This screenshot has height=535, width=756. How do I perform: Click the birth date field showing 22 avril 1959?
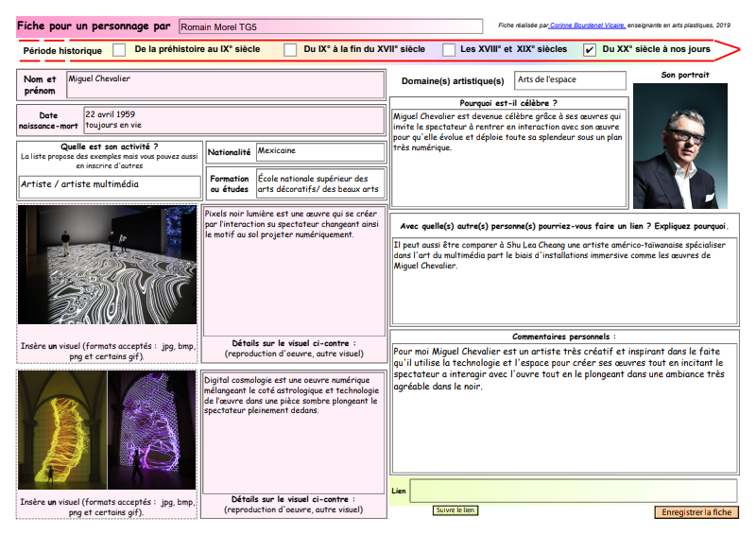(233, 120)
